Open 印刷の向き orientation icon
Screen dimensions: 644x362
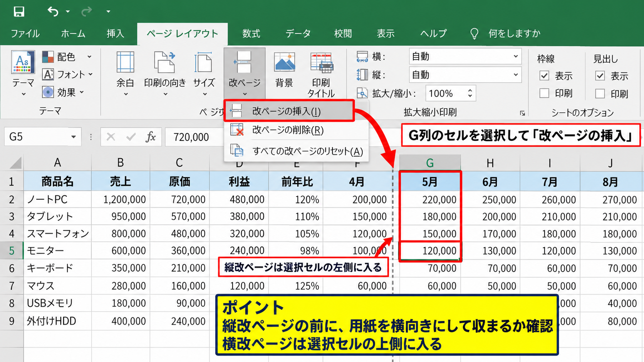pos(164,62)
